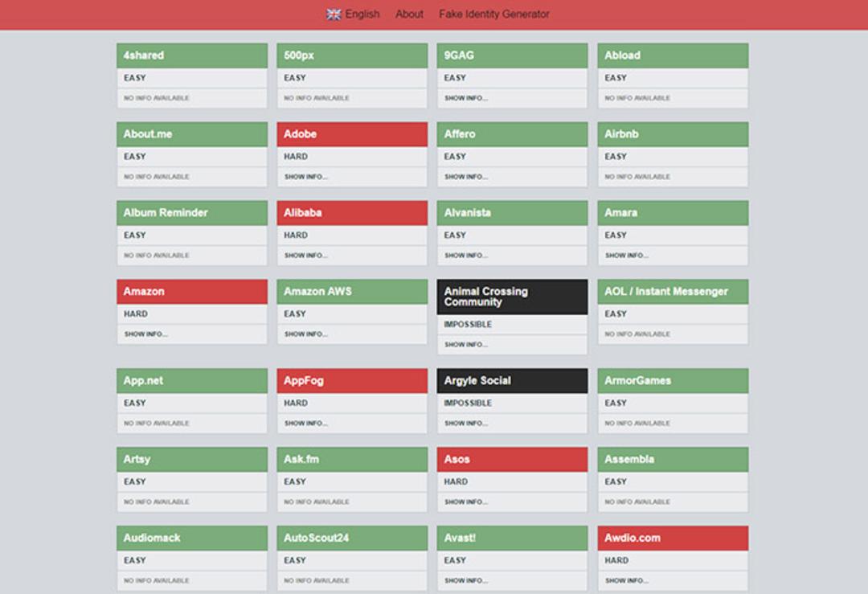868x594 pixels.
Task: Select the AOL / Instant Messenger title
Action: 666,291
